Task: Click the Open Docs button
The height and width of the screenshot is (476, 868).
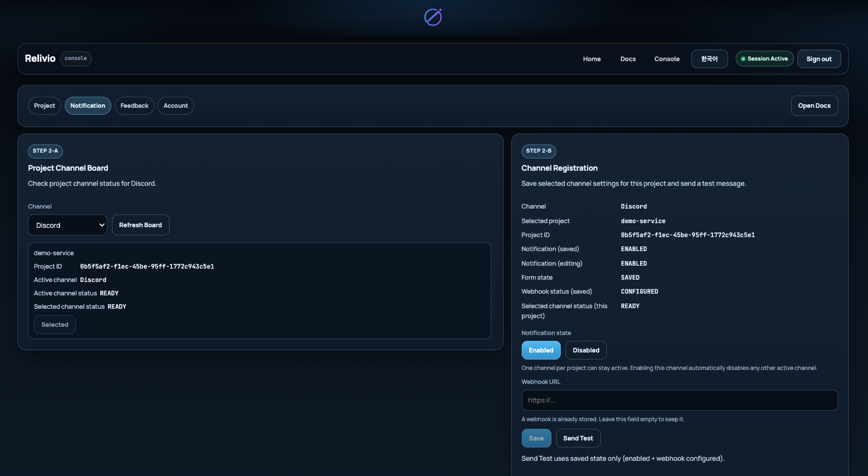Action: point(814,105)
